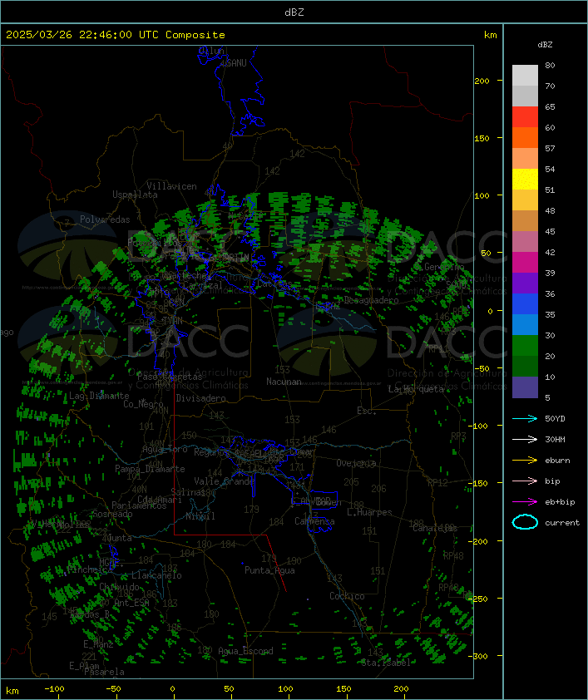The image size is (588, 700).
Task: Select the slate 5-10 dBZ swatch
Action: coord(525,387)
